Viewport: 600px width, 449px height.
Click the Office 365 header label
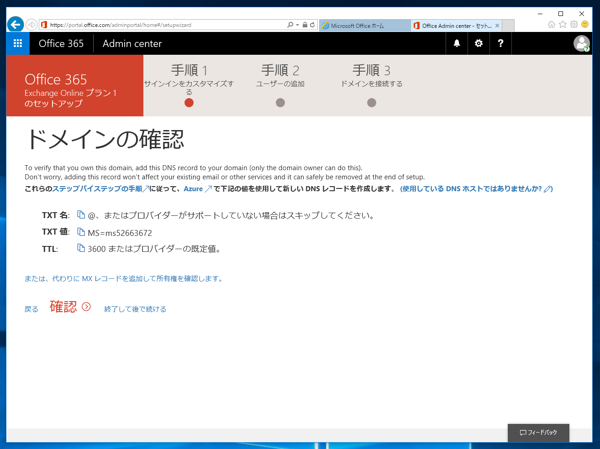point(61,44)
